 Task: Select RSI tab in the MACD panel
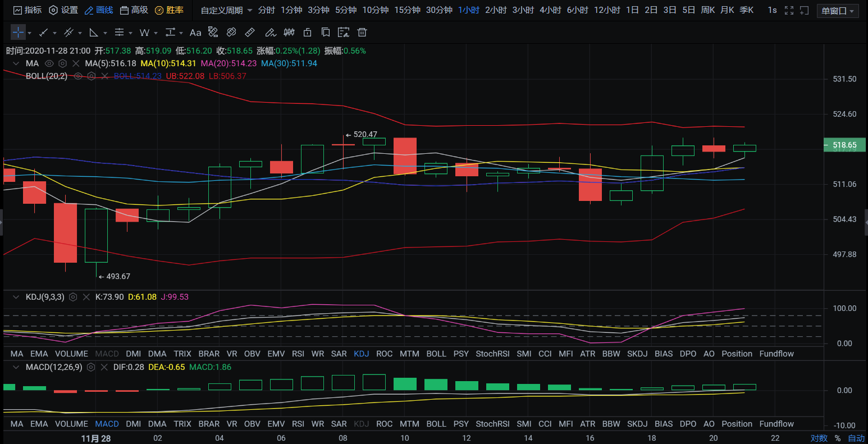(298, 424)
